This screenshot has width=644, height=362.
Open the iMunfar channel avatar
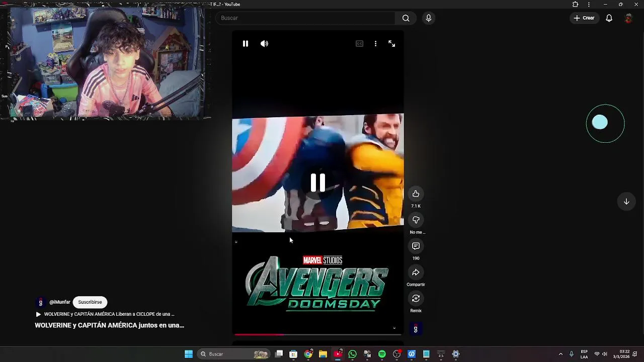tap(40, 302)
